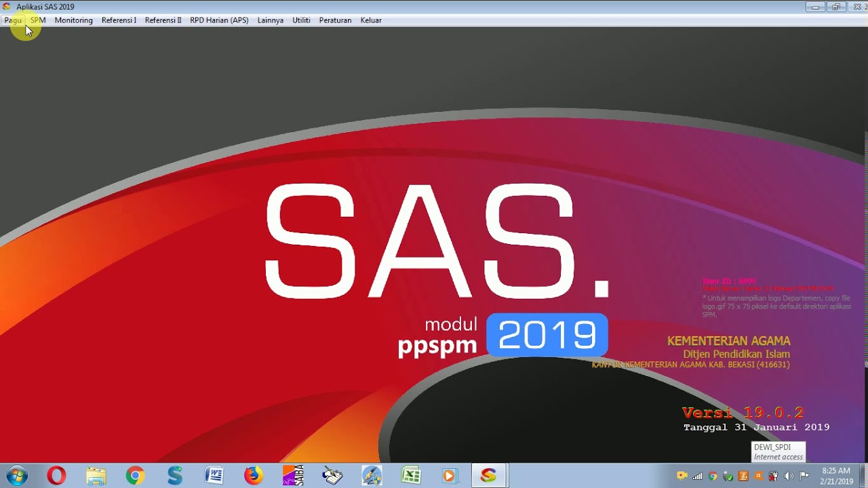The height and width of the screenshot is (488, 868).
Task: Open the Referensi I menu
Action: [x=119, y=20]
